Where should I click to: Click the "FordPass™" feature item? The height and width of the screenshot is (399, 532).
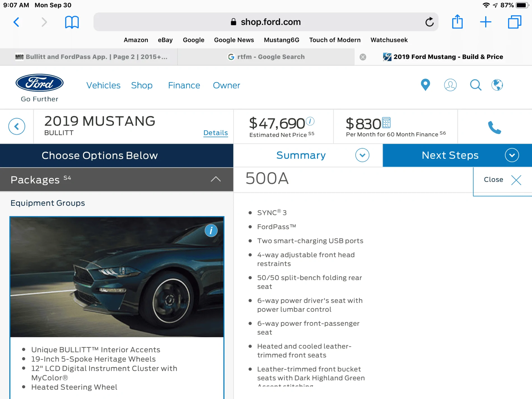pyautogui.click(x=276, y=227)
